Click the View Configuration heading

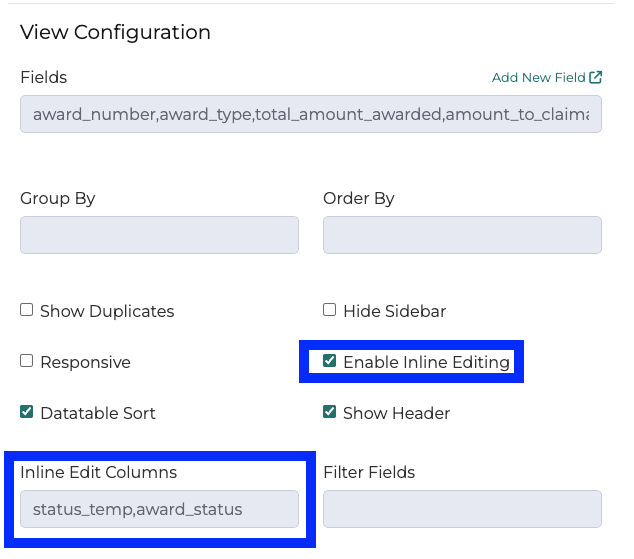[115, 32]
